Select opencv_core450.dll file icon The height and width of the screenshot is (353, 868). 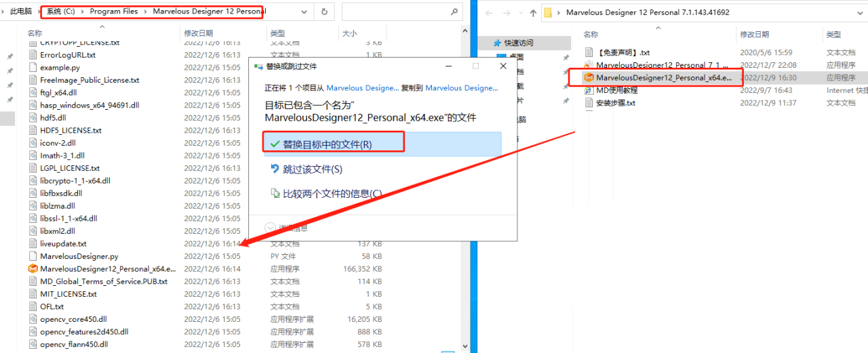[33, 319]
